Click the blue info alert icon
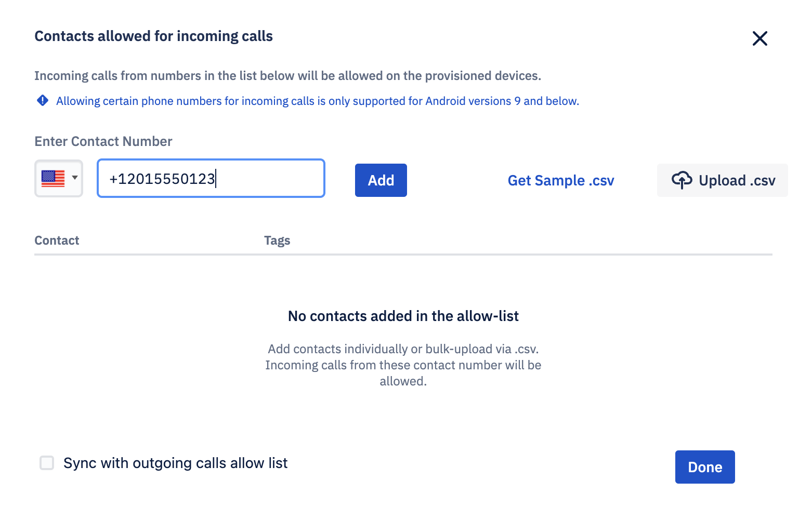 click(42, 100)
